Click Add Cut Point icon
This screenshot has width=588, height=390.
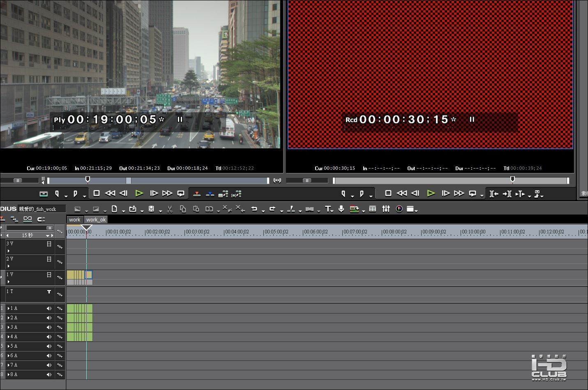(291, 209)
